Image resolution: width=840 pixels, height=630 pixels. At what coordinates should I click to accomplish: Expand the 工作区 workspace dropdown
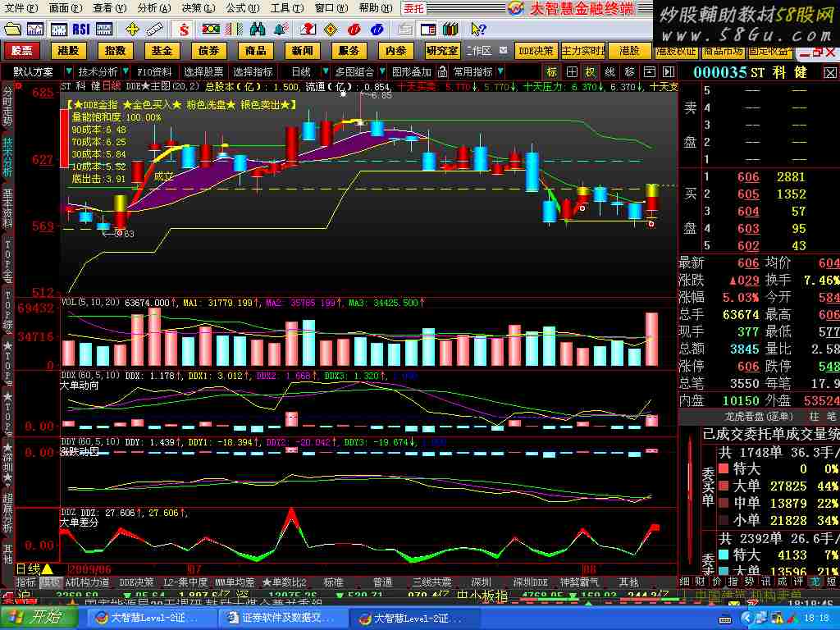[x=503, y=50]
